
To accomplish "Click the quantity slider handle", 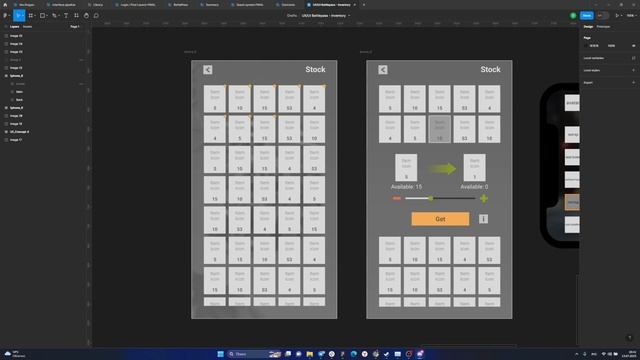I will [431, 198].
